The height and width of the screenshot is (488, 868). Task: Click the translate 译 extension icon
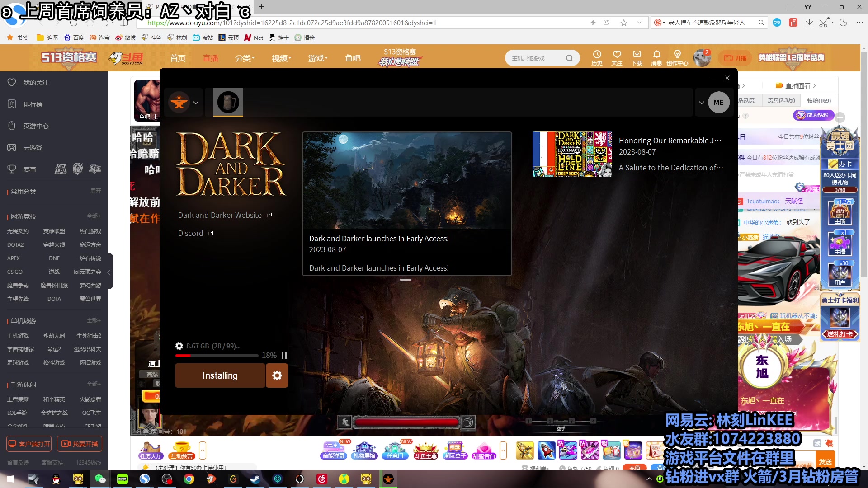click(793, 23)
